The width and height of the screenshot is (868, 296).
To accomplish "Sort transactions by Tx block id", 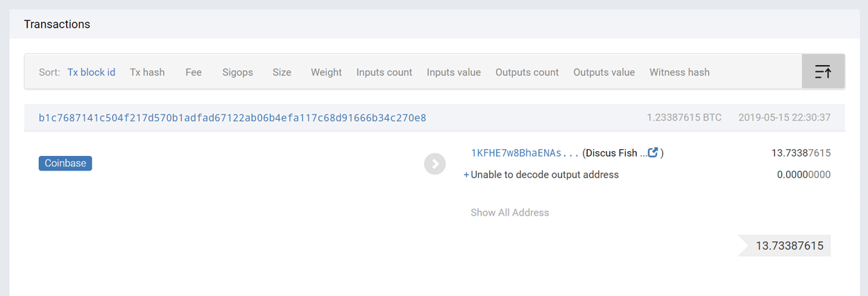I will point(91,72).
